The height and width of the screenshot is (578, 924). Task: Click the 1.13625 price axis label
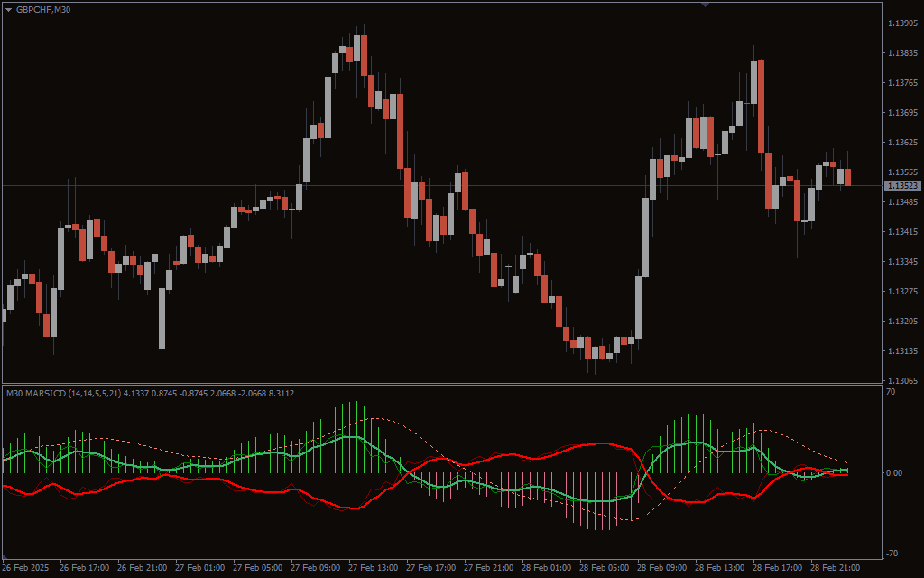pyautogui.click(x=902, y=143)
